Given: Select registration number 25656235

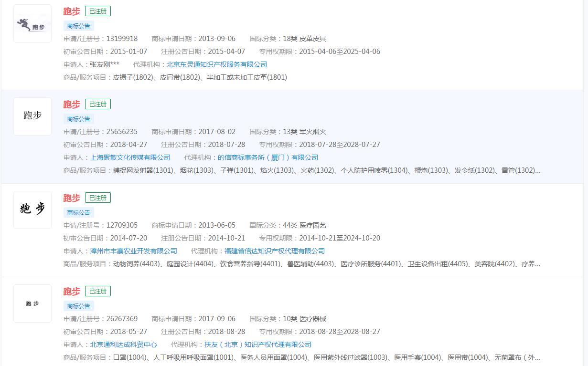Looking at the screenshot, I should 122,132.
